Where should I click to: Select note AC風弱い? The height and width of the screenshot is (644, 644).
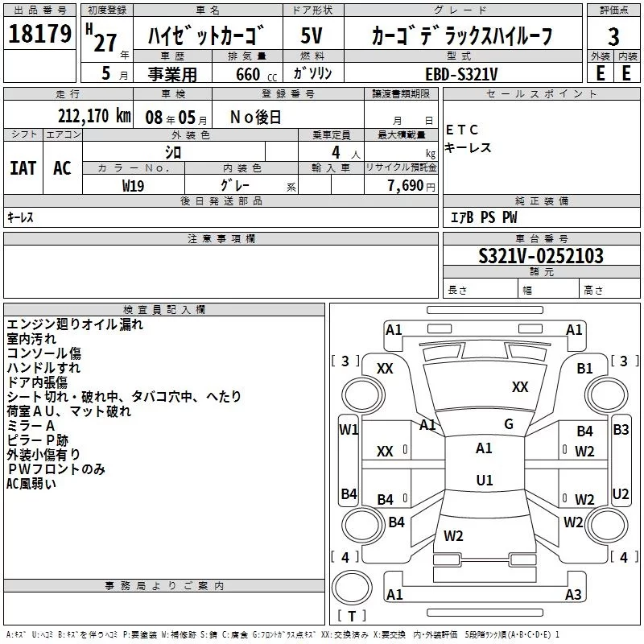[x=31, y=484]
